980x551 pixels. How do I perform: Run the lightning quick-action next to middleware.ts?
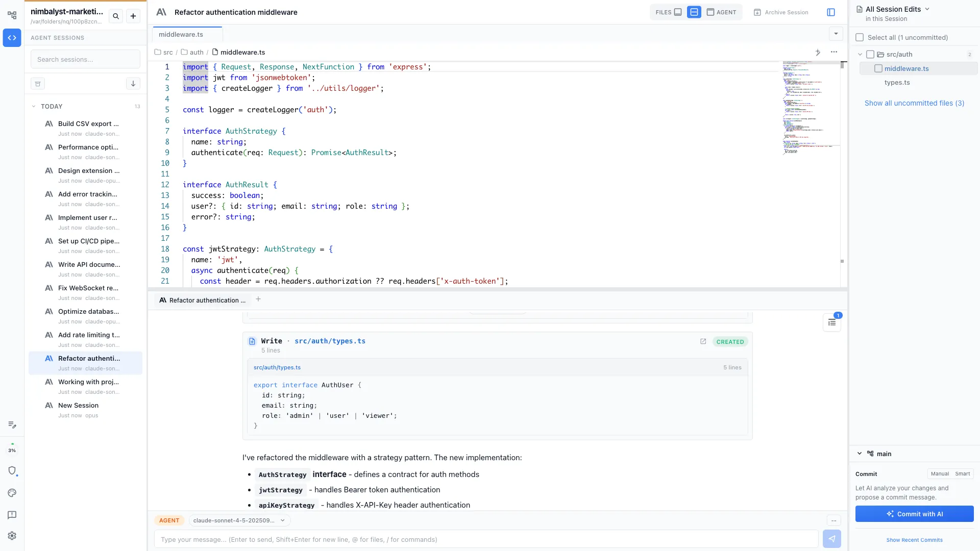tap(817, 52)
